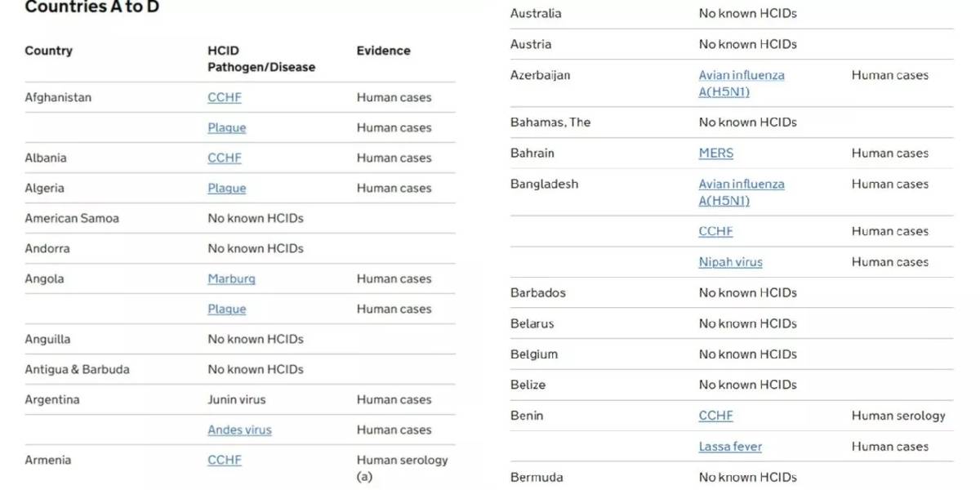The height and width of the screenshot is (490, 980).
Task: Click the Countries A to D heading
Action: pyautogui.click(x=91, y=8)
